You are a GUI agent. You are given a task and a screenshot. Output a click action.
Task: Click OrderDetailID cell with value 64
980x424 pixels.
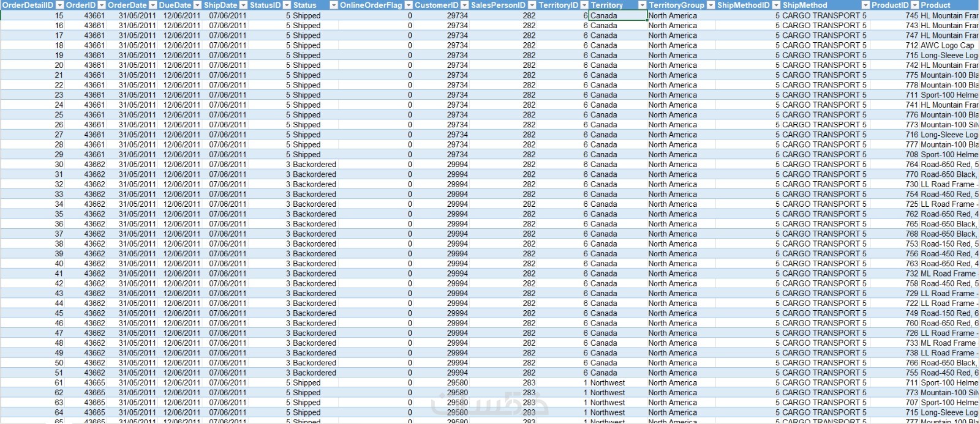tap(59, 412)
